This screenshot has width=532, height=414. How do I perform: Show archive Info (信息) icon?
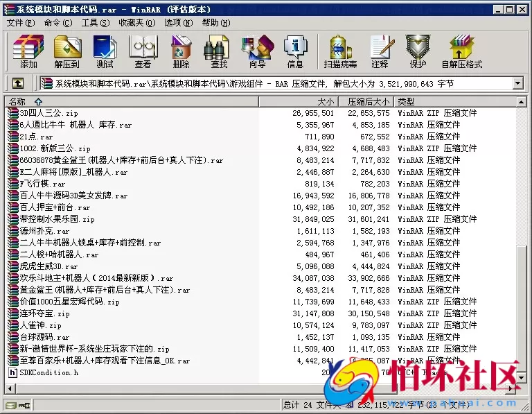tap(295, 51)
